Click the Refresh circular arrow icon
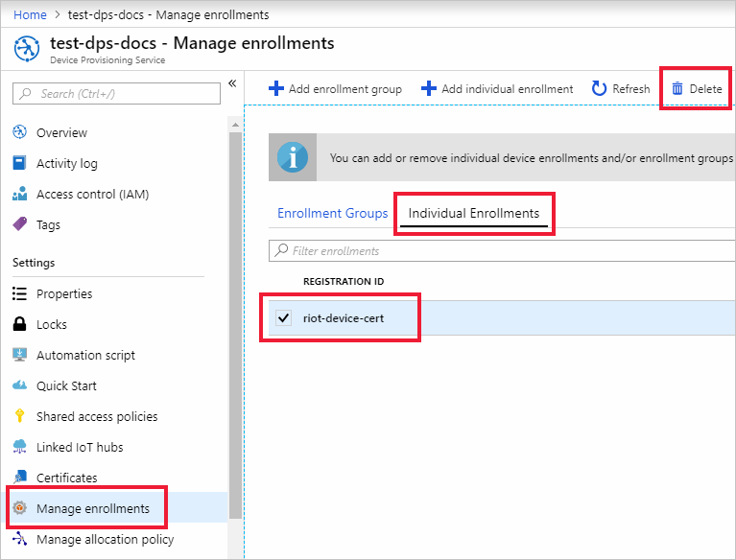Screen dimensions: 736x560 (599, 88)
